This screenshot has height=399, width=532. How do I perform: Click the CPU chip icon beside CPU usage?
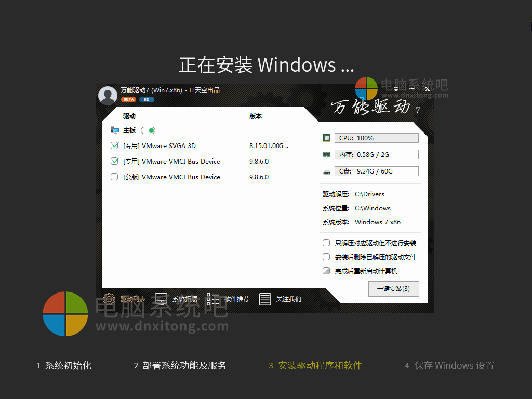(x=326, y=137)
